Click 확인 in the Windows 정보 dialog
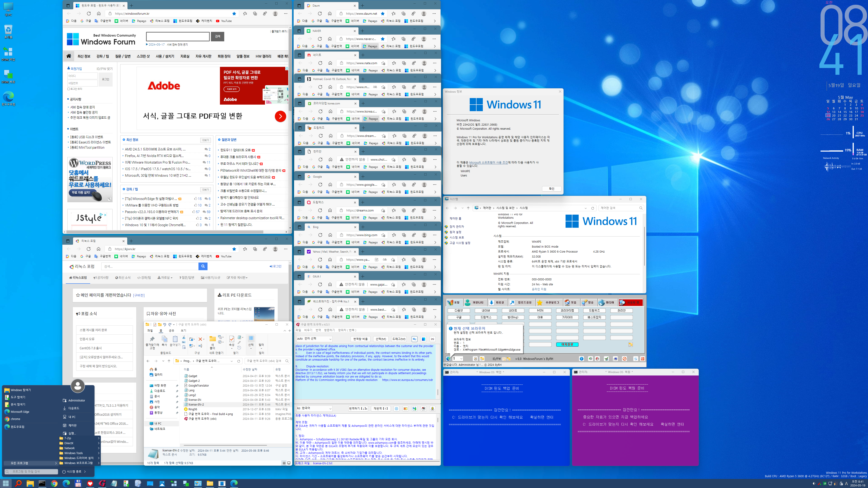 552,189
